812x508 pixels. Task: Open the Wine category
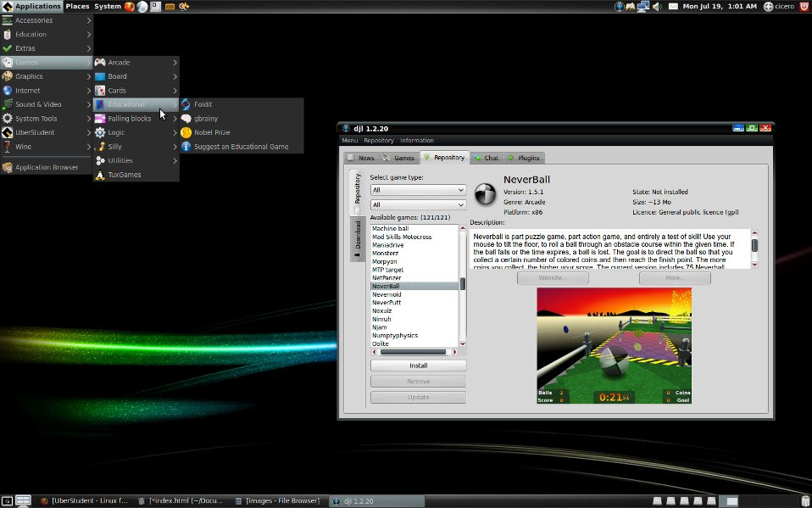47,146
